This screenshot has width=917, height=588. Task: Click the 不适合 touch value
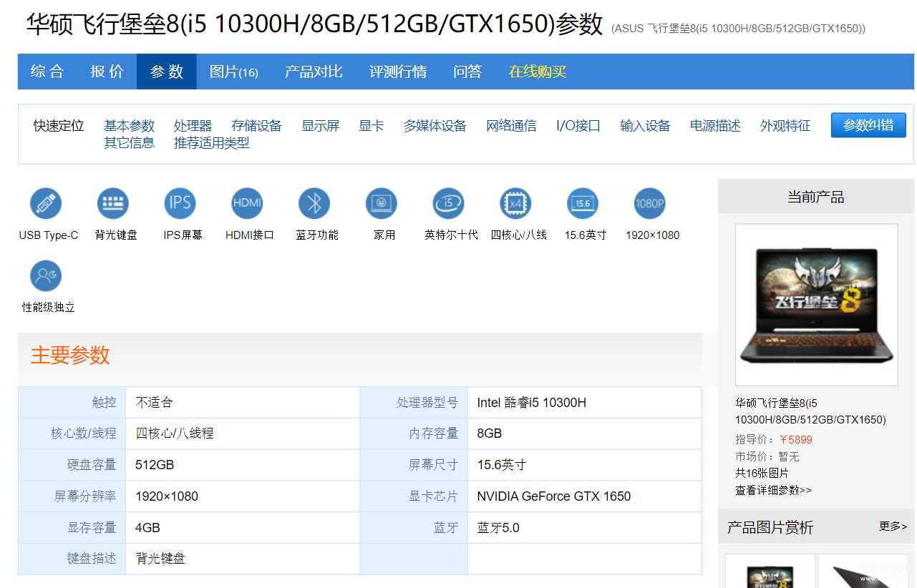click(154, 403)
